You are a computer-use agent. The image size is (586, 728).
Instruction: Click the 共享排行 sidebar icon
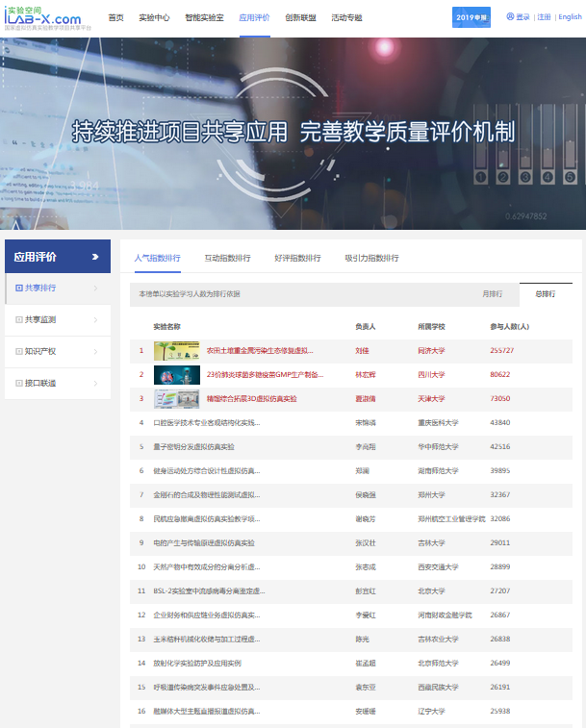(x=19, y=288)
